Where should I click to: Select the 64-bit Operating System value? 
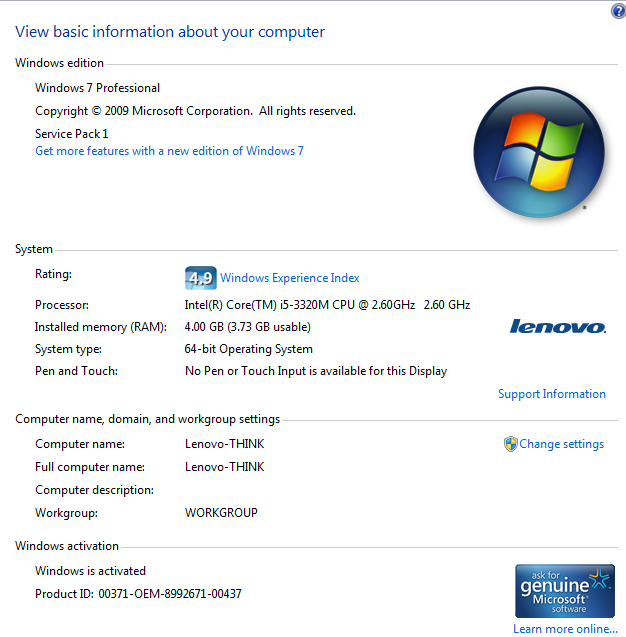249,349
